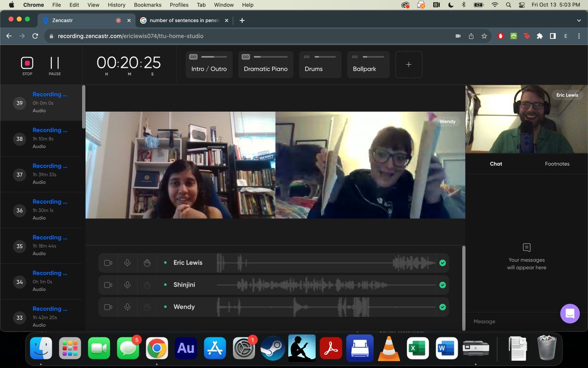Add a new soundboard clip with the plus tile
This screenshot has width=588, height=368.
[x=409, y=64]
